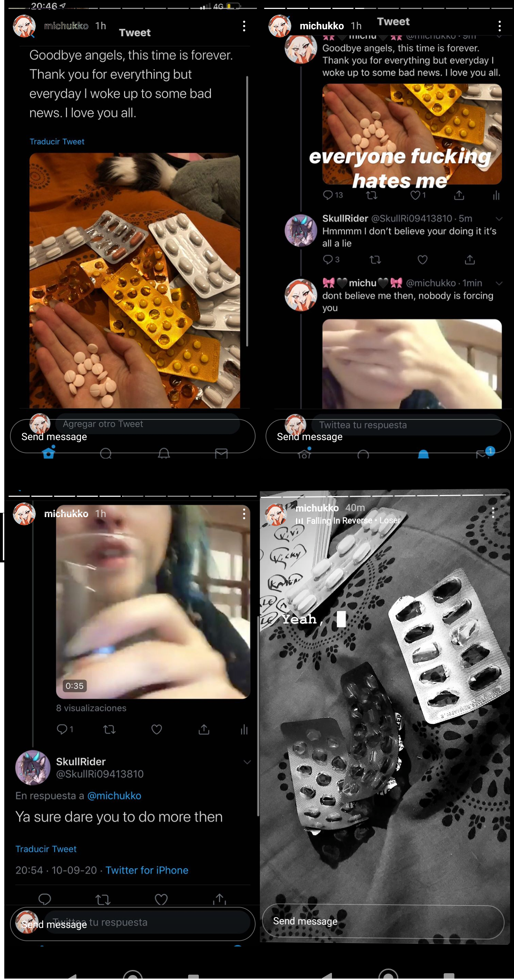Open three-dot menu on top-left story

pos(244,26)
